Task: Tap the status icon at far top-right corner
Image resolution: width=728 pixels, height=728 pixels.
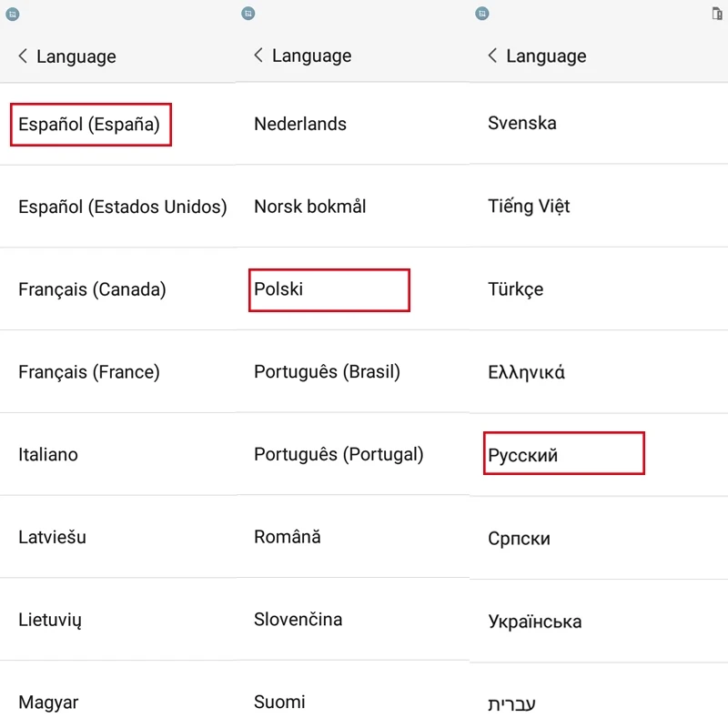Action: [717, 14]
